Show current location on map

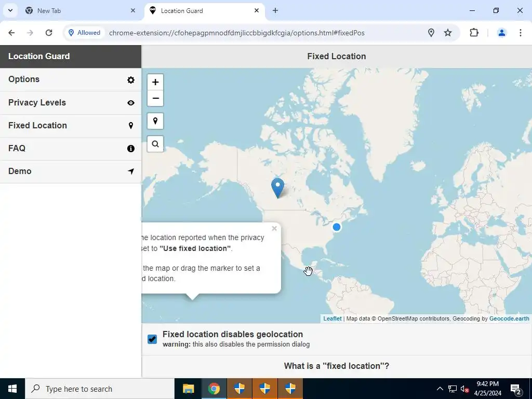[155, 121]
